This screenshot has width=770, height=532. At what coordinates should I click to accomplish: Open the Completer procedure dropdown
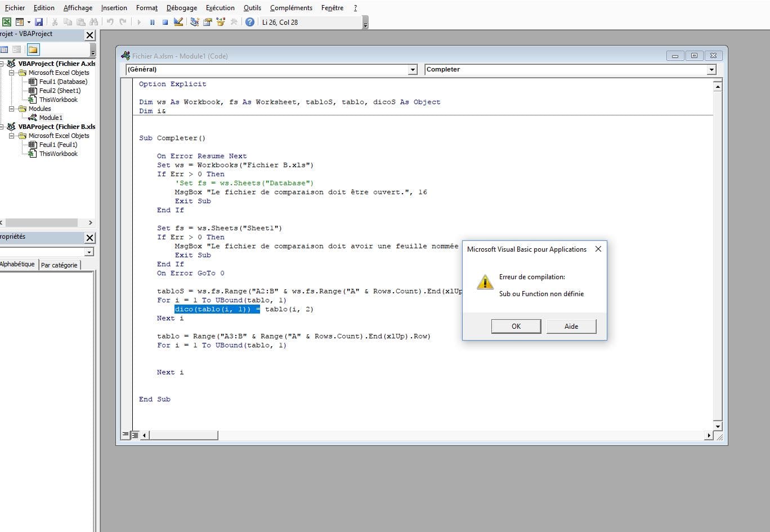pyautogui.click(x=711, y=70)
